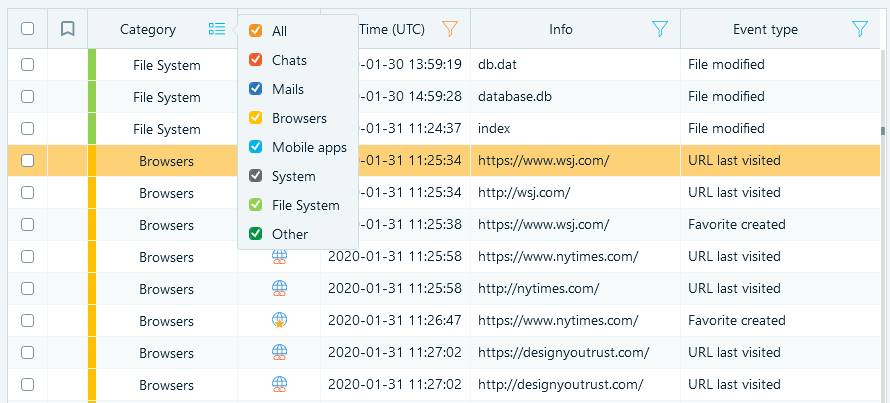Viewport: 890px width, 403px height.
Task: Tick checkbox of wsj.com Favorite created row
Action: [27, 225]
